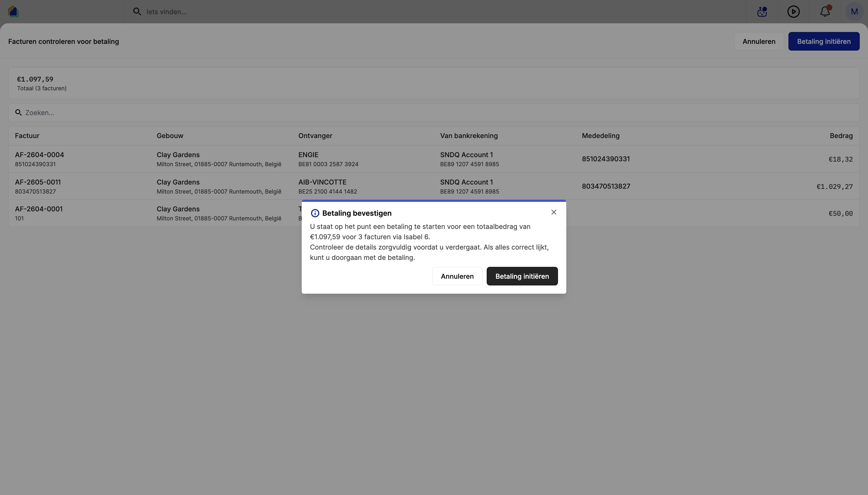This screenshot has width=868, height=495.
Task: Click the Facturen controleren voor betaling title
Action: coord(64,42)
